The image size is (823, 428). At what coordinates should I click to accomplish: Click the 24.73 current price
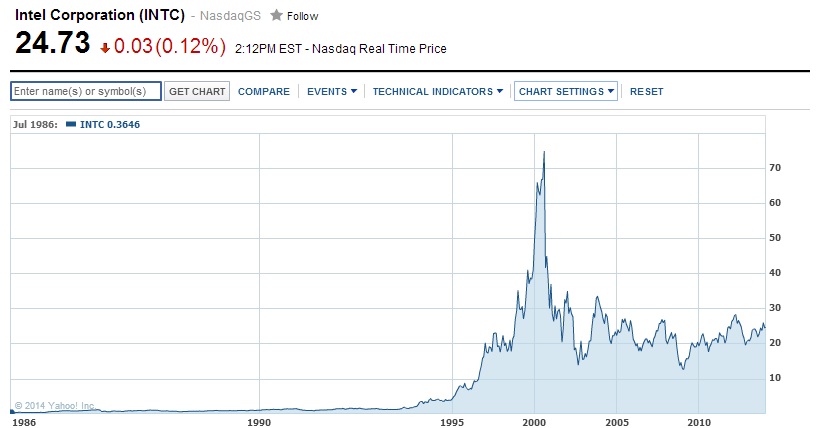pyautogui.click(x=52, y=43)
